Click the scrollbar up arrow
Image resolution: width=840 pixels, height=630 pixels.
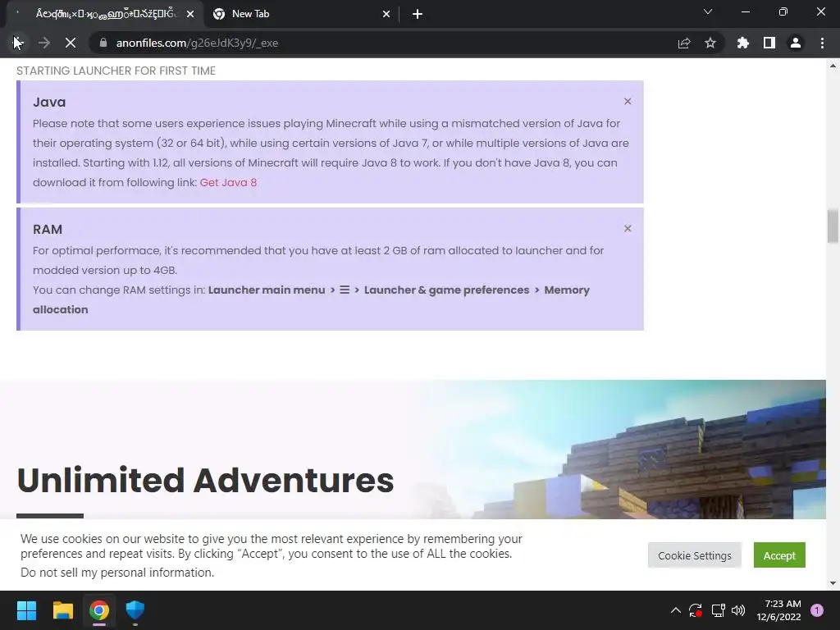pyautogui.click(x=833, y=66)
